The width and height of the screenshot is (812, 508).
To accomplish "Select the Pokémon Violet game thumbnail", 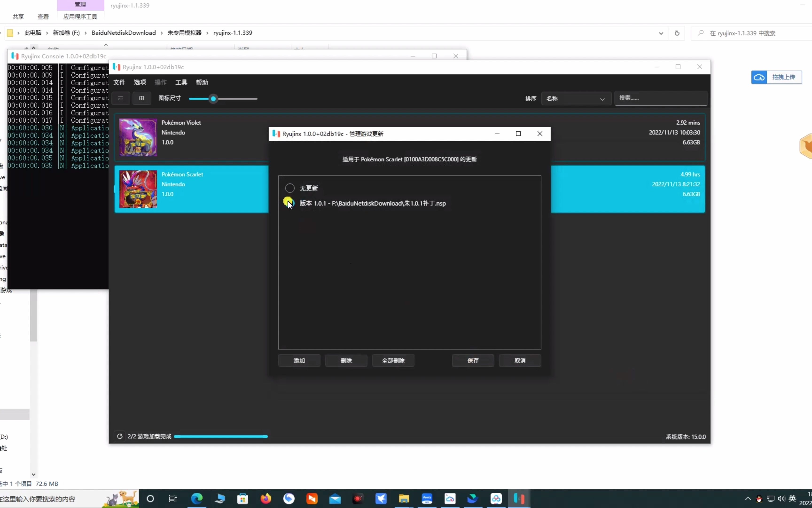I will pyautogui.click(x=138, y=137).
